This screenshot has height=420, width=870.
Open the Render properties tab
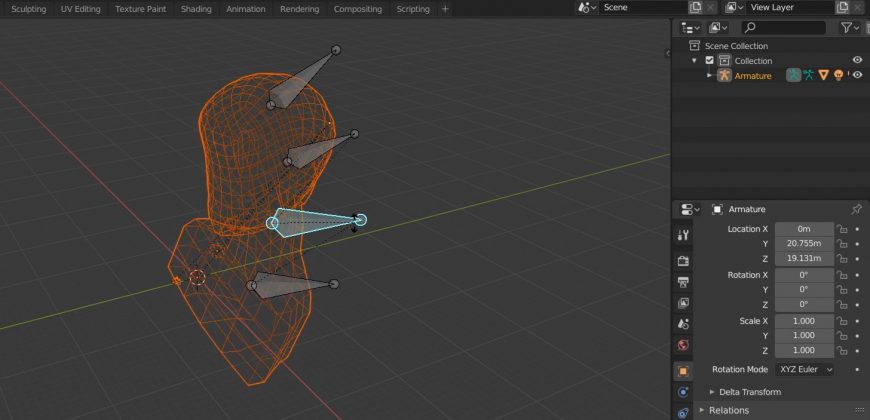pyautogui.click(x=683, y=261)
